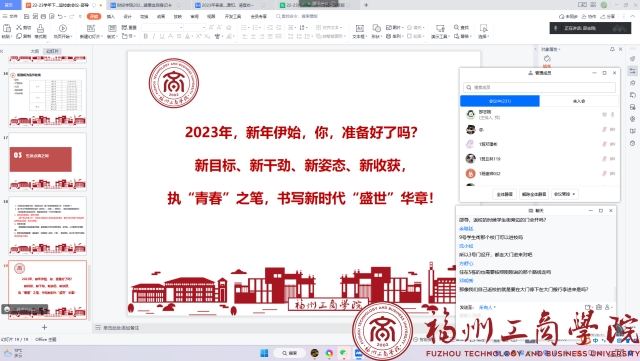Open the Insert ribbon tab
Viewport: 640px width, 361px height.
pyautogui.click(x=111, y=16)
